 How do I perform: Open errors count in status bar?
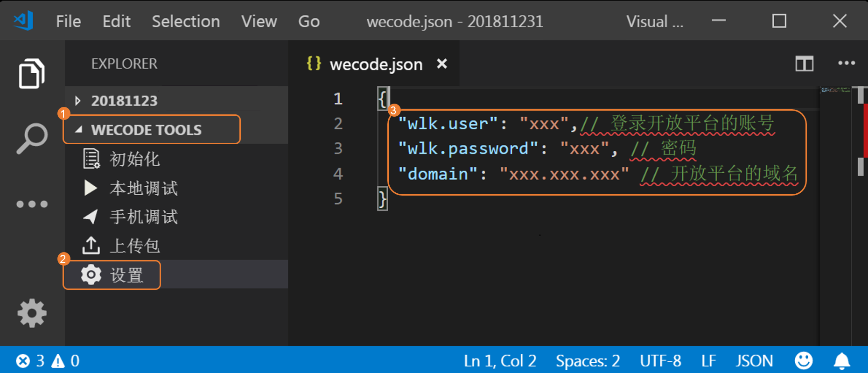30,361
